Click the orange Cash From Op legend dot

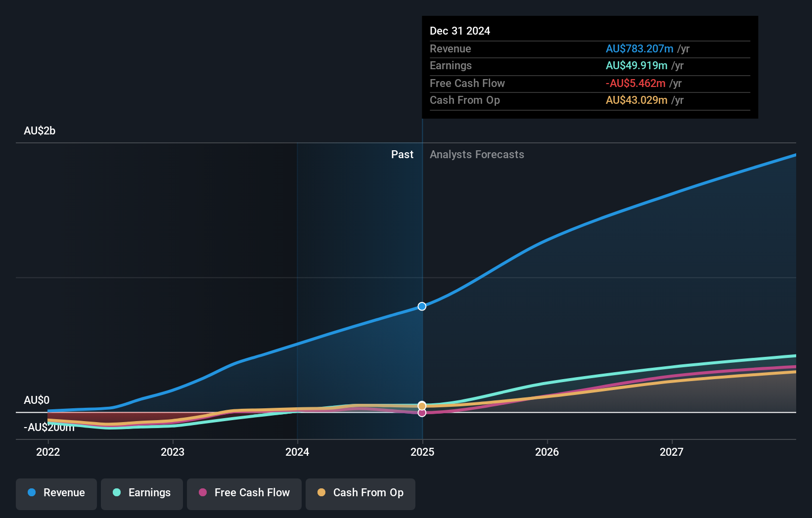321,492
